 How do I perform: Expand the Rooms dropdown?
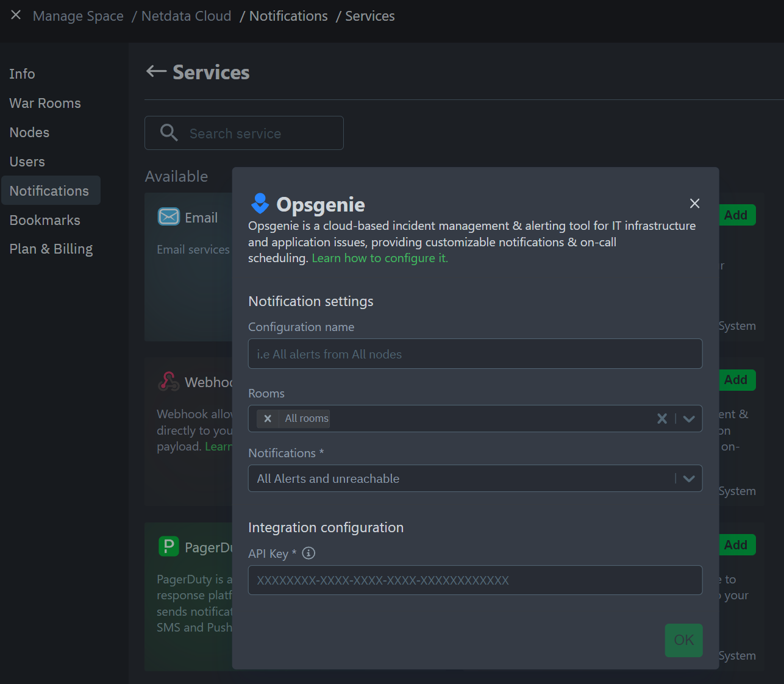(689, 419)
